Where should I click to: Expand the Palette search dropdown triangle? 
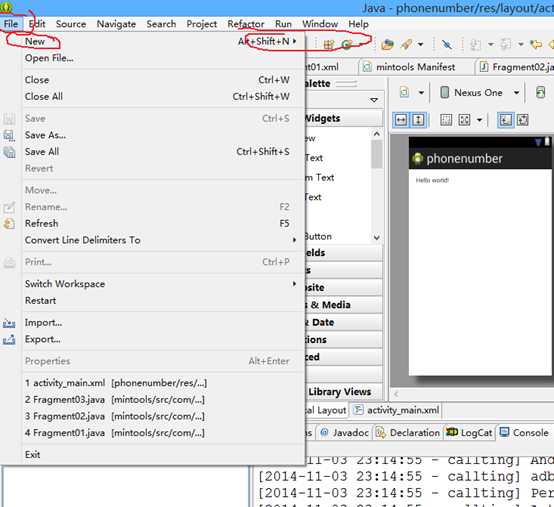(374, 100)
